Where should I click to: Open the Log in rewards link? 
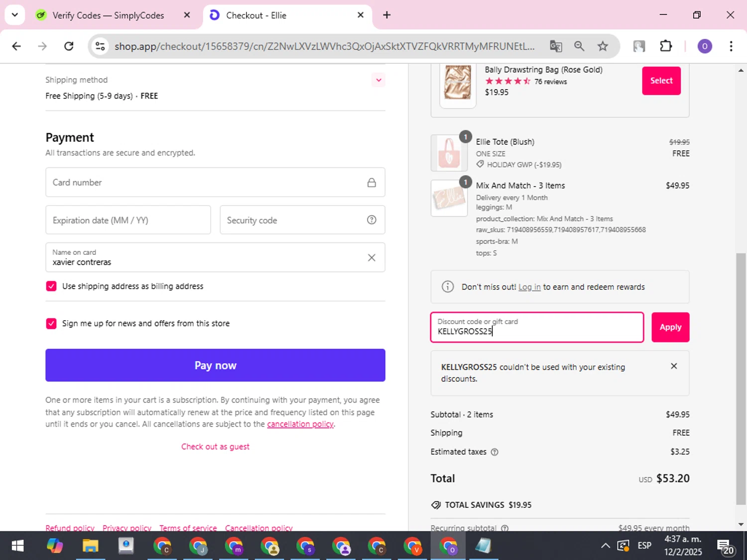pyautogui.click(x=529, y=287)
